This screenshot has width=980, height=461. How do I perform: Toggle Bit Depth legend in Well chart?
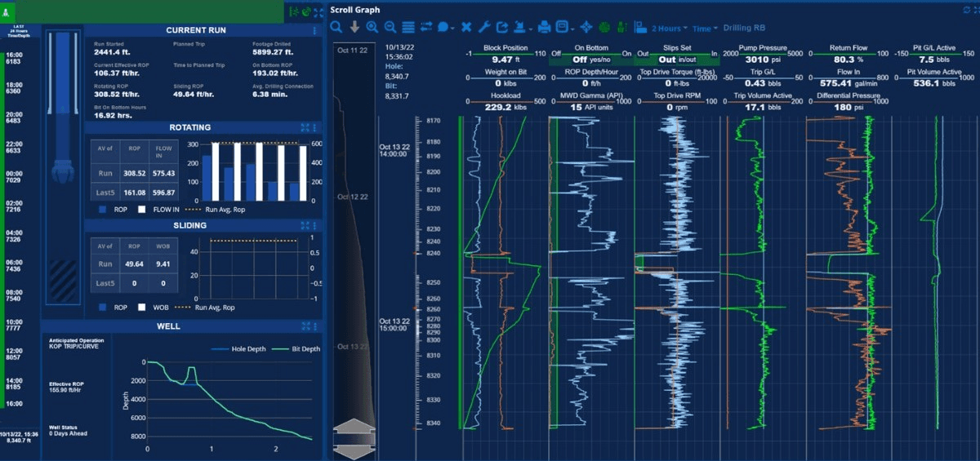coord(294,348)
